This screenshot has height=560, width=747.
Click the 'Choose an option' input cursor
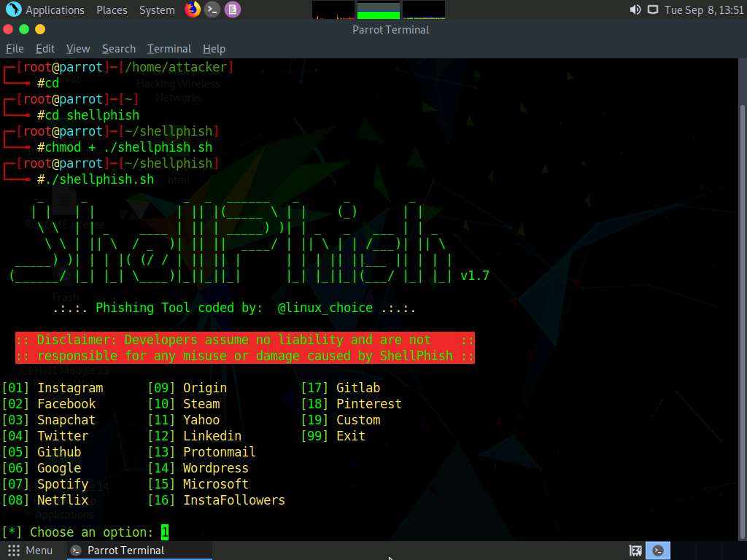(x=165, y=532)
